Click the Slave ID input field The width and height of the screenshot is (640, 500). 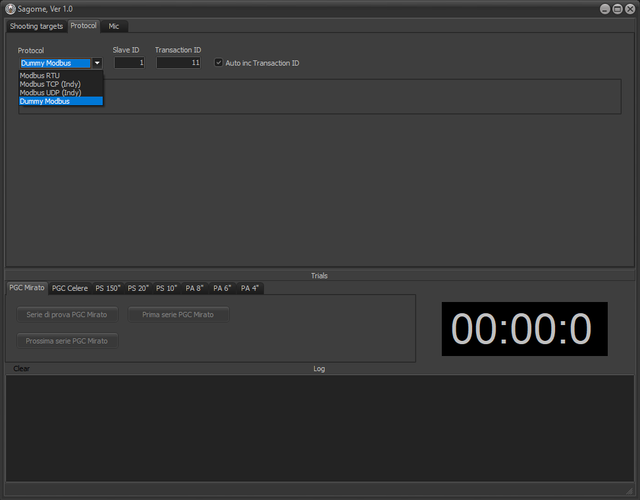129,62
